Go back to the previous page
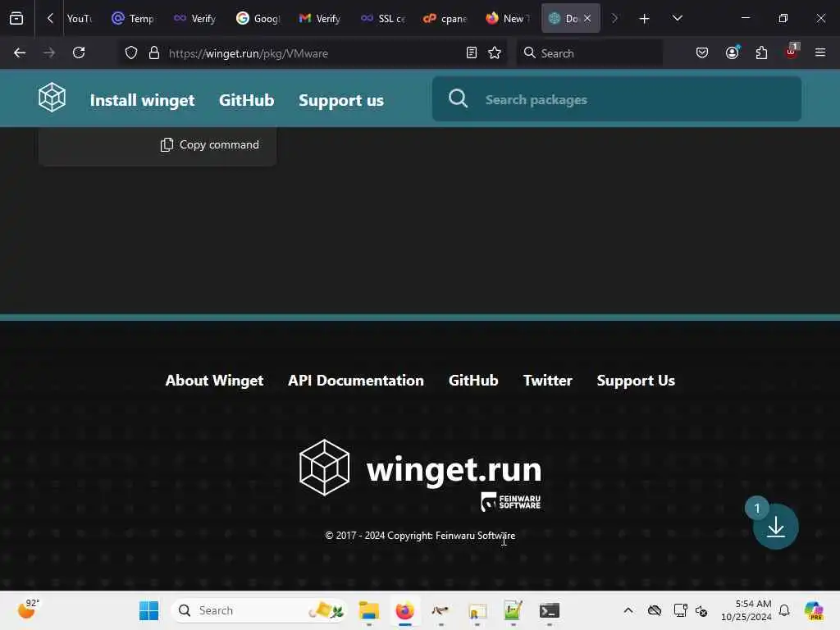This screenshot has width=840, height=630. pyautogui.click(x=20, y=52)
